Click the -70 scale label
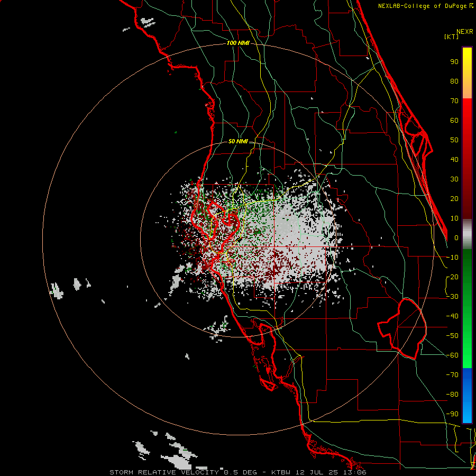 pyautogui.click(x=452, y=374)
